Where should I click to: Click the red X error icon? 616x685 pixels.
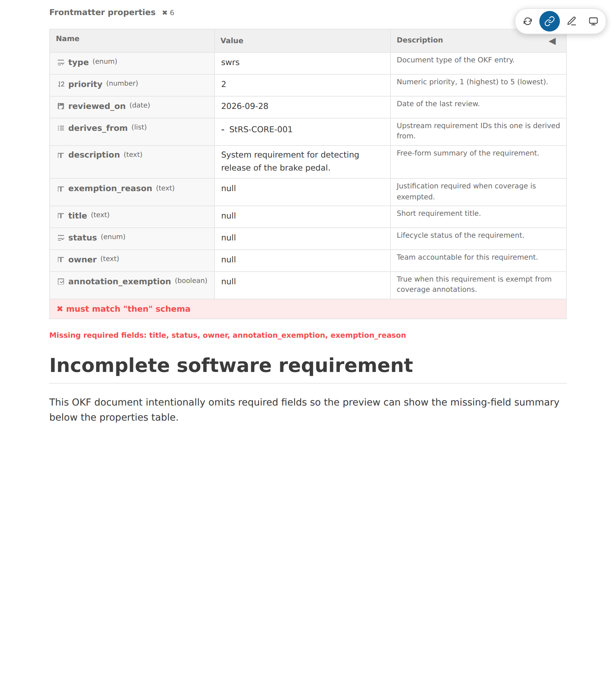(60, 309)
